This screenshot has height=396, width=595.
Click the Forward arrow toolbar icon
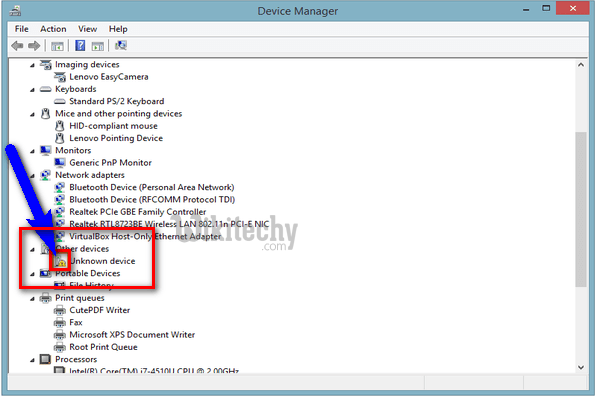(34, 46)
